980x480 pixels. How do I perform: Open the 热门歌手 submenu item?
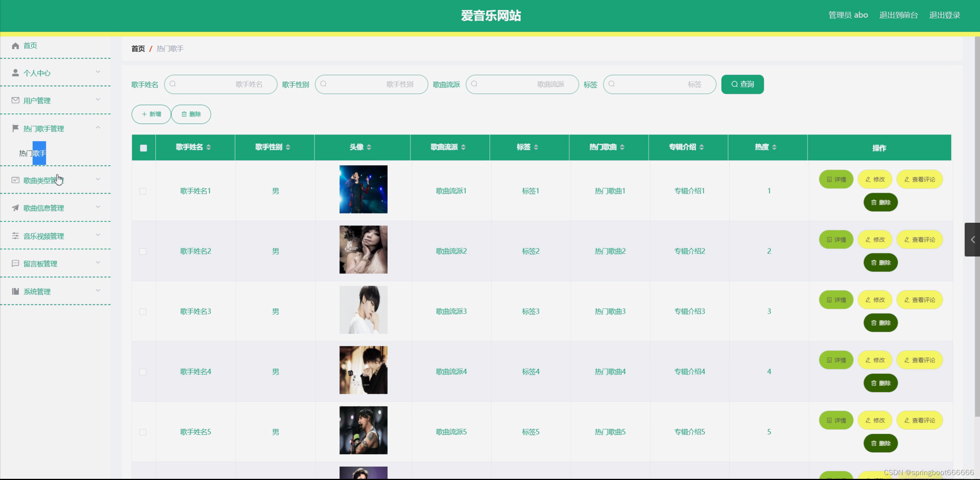33,153
